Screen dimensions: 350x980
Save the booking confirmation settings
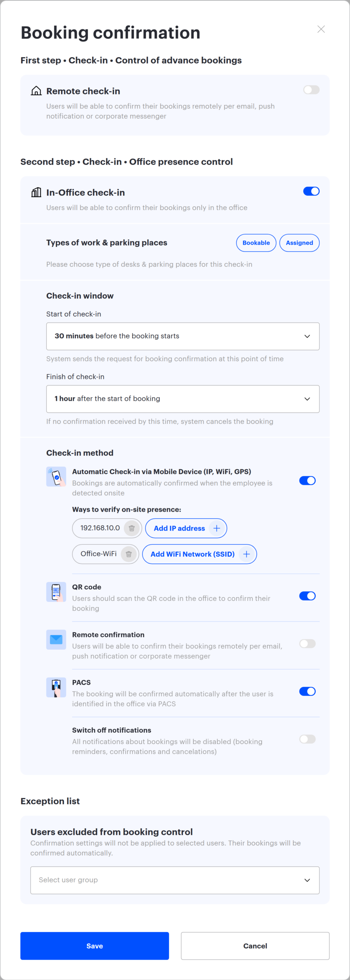(x=95, y=946)
